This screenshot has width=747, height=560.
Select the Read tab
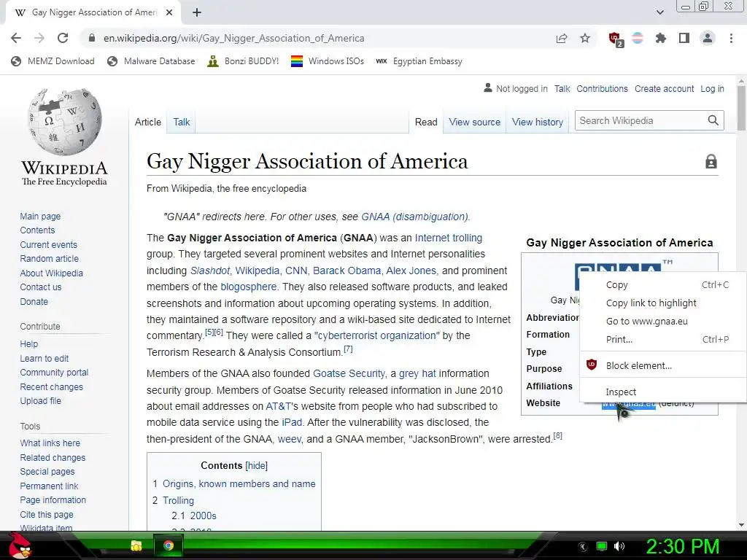tap(426, 122)
